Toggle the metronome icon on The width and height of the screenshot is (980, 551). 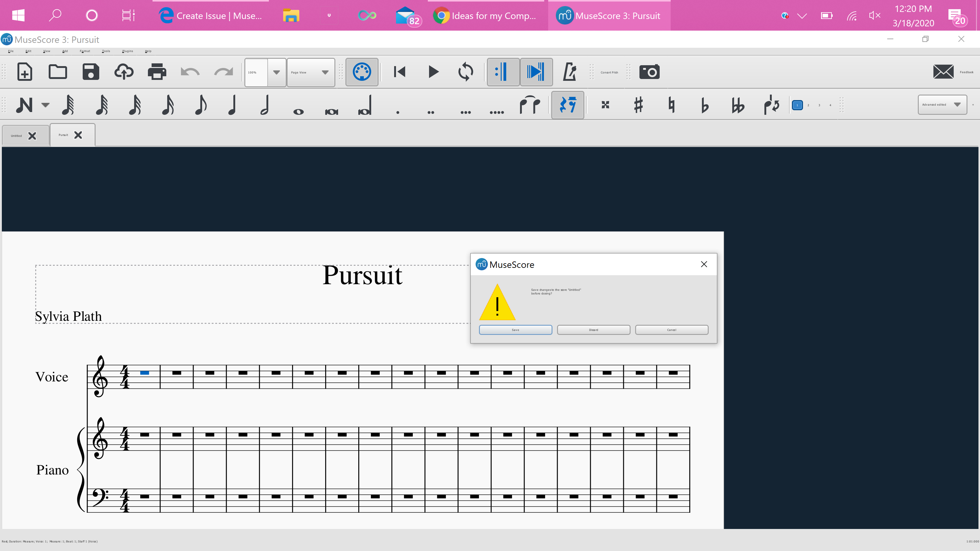568,72
